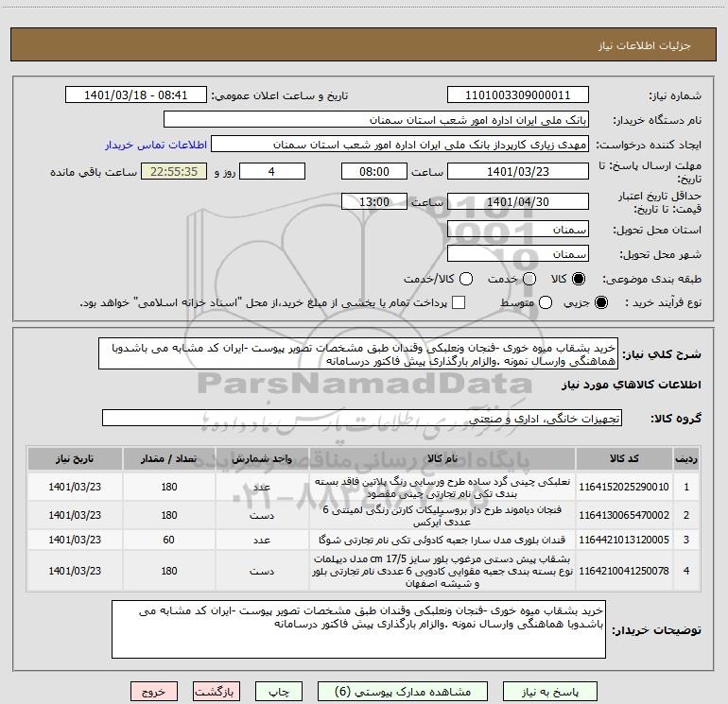
Task: Click date 1401/03/23 in row 4
Action: point(75,571)
